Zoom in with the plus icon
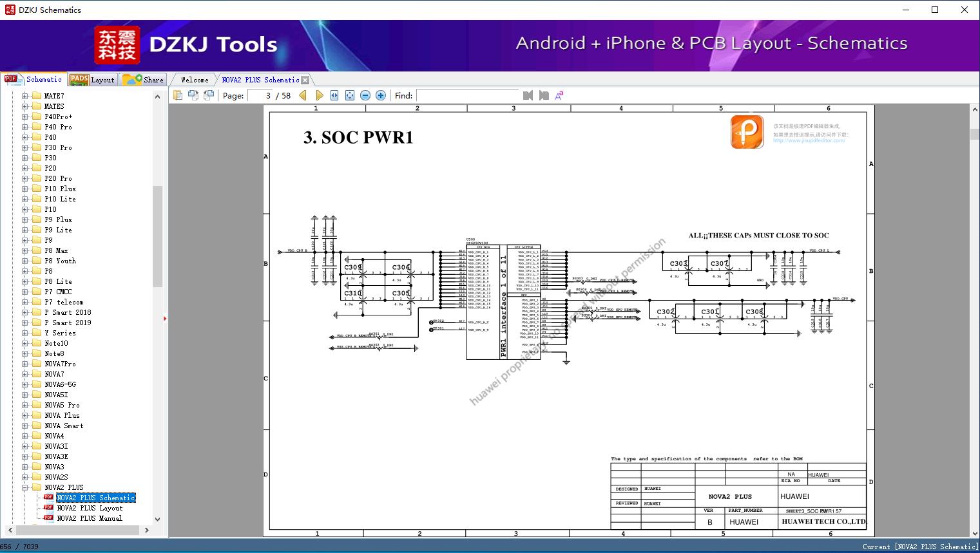980x553 pixels. coord(381,95)
